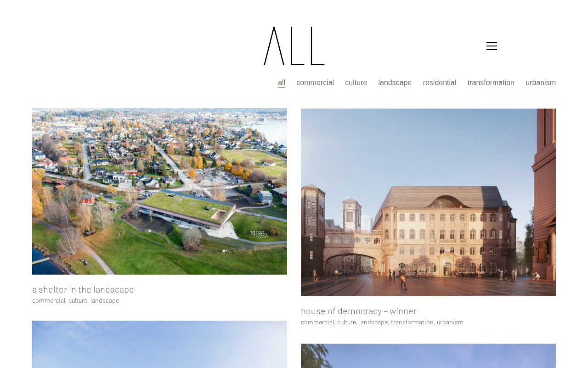
Task: Click culture tag under house of democracy
Action: pyautogui.click(x=346, y=322)
